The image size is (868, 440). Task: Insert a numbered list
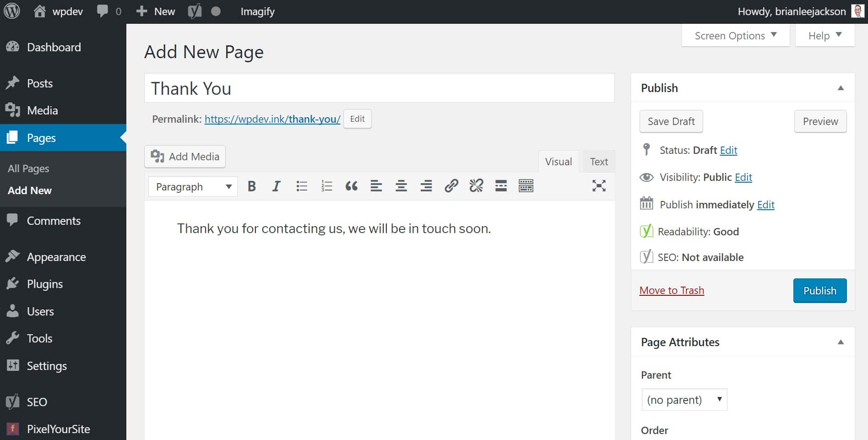(326, 186)
